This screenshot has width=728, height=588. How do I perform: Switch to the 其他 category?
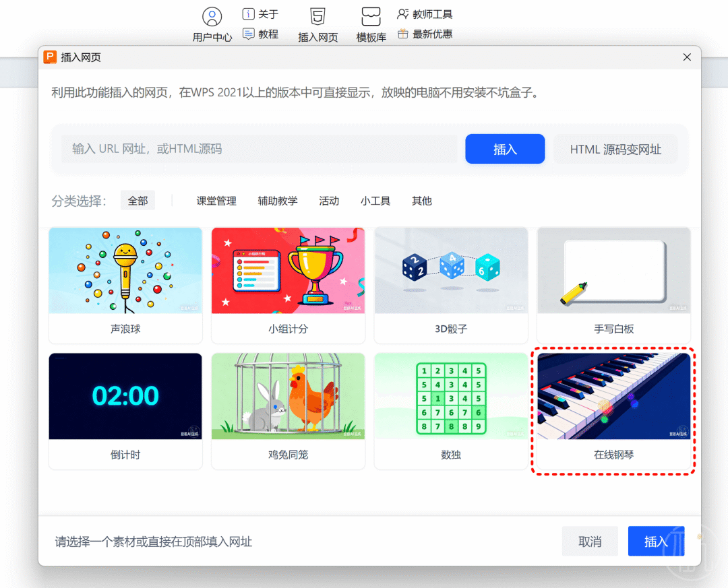421,201
